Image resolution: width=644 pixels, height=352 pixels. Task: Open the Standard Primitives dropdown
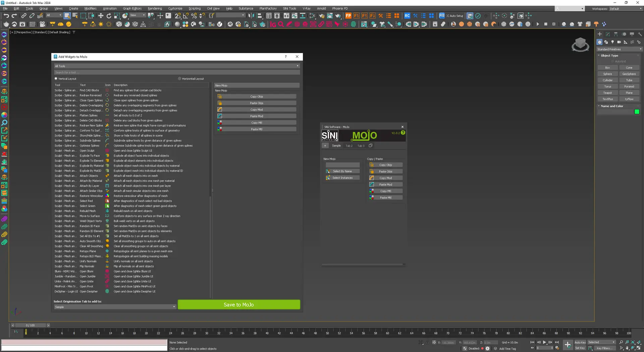click(619, 49)
